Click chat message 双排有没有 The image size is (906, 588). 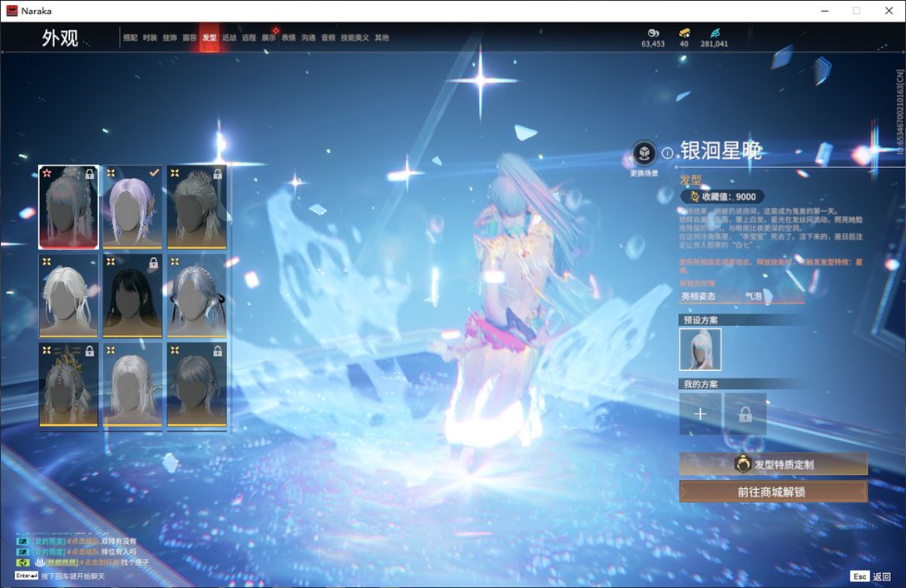pos(119,541)
